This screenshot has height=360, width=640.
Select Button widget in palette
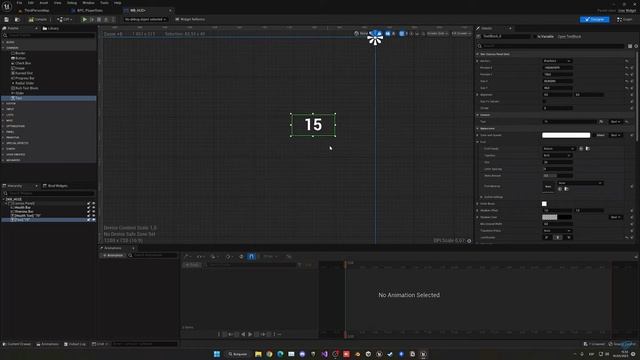pyautogui.click(x=20, y=58)
